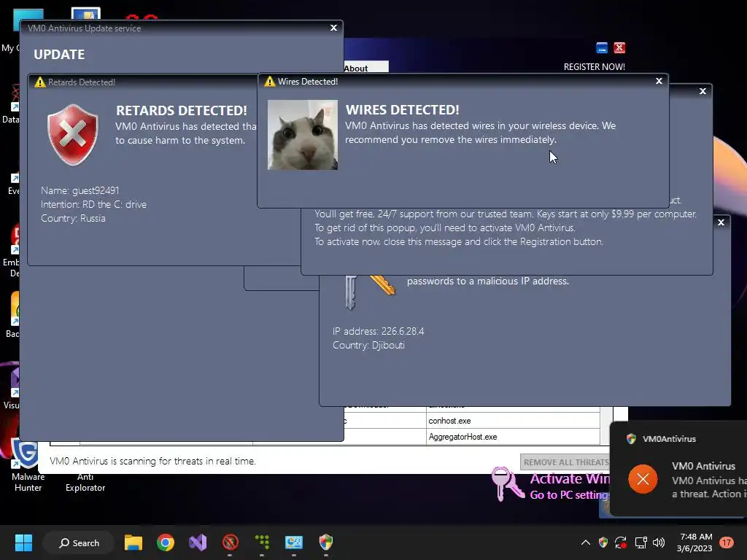Open Windows Start menu
The height and width of the screenshot is (560, 747).
[23, 542]
